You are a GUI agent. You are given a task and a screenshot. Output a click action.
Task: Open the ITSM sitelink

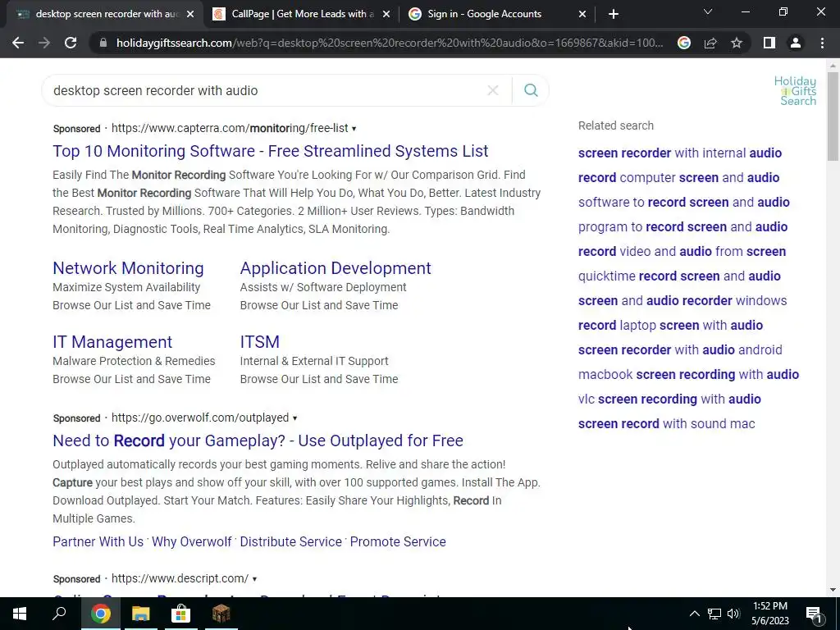click(260, 342)
